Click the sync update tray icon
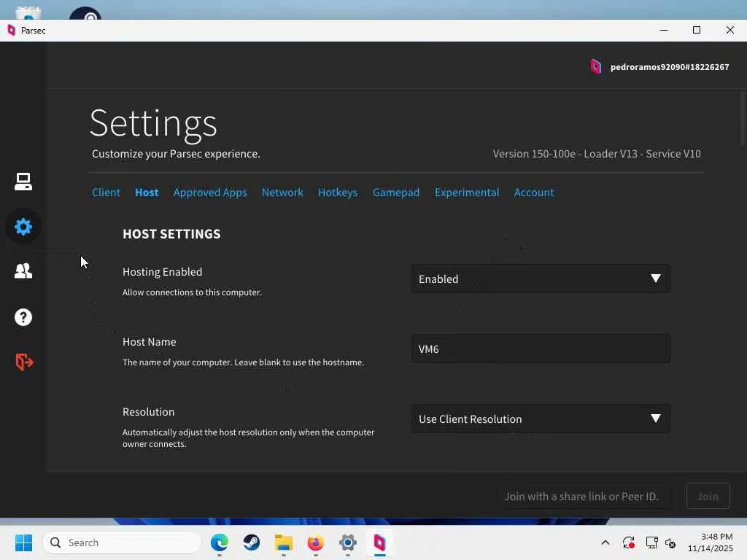Viewport: 747px width, 560px height. click(x=628, y=542)
